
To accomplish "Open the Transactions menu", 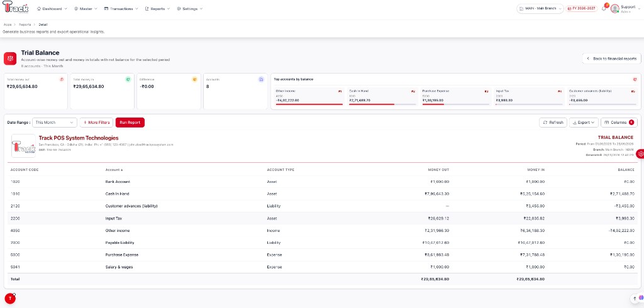I will tap(121, 9).
